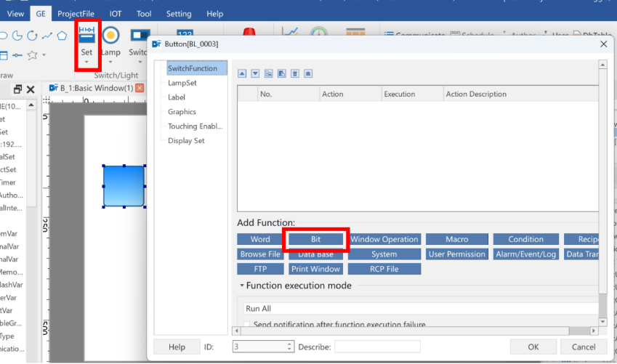
Task: Click the copy function icon in dialog toolbar
Action: (268, 73)
